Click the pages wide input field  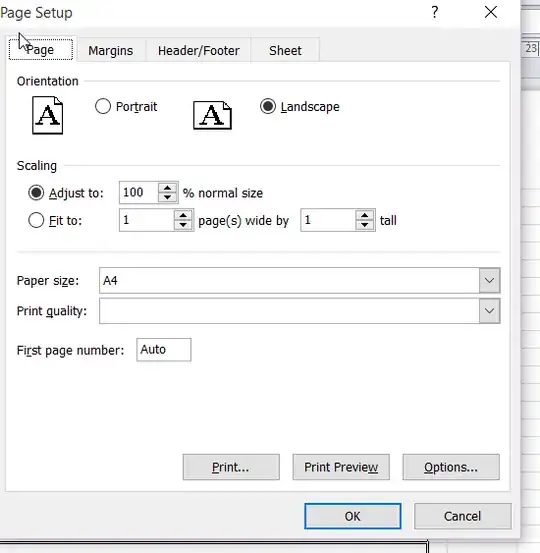[147, 220]
